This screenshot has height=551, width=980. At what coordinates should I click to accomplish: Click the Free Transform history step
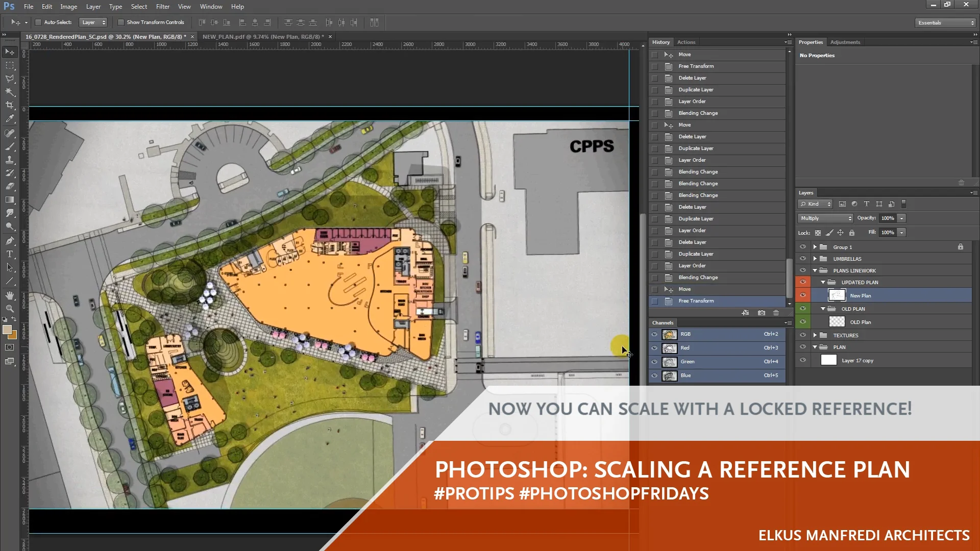[696, 301]
